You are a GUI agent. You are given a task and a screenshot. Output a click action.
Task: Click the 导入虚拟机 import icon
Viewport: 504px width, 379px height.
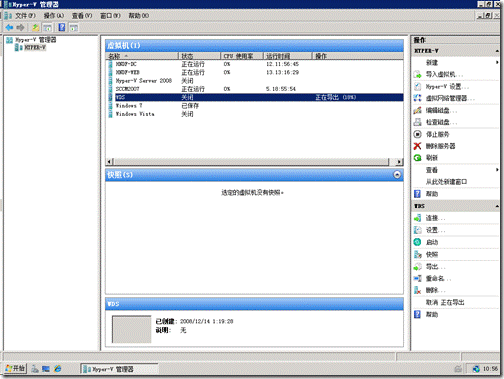pyautogui.click(x=417, y=74)
